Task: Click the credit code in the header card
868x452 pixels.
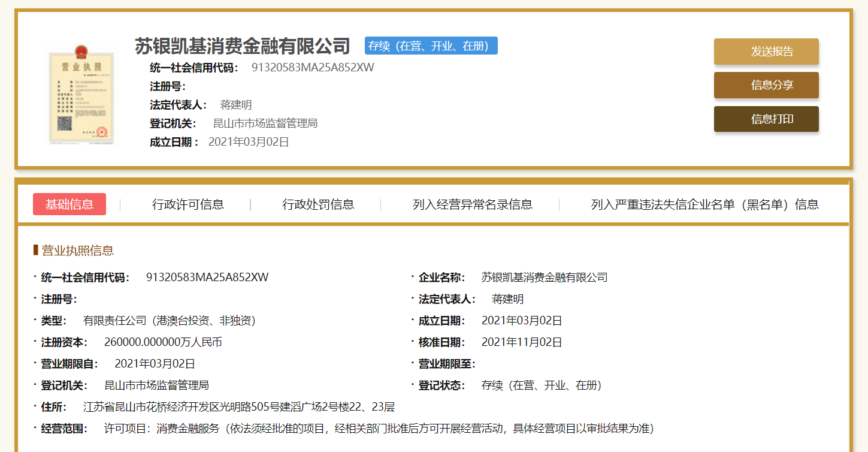Action: pos(312,68)
